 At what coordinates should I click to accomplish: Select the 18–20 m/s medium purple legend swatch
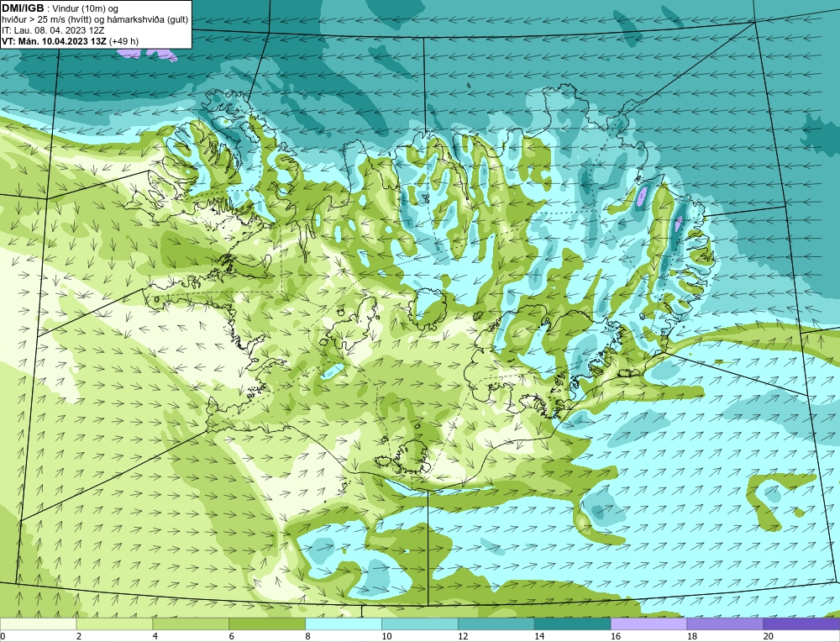(725, 624)
